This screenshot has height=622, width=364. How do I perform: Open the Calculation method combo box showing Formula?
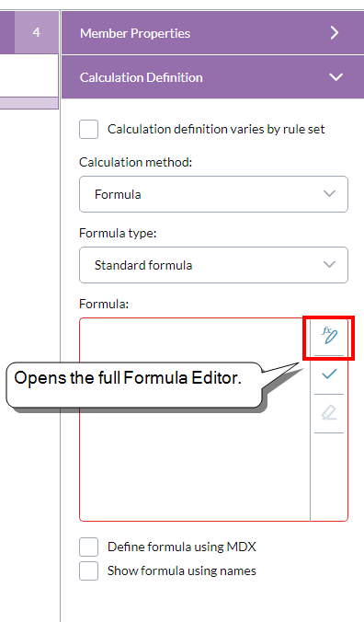(213, 194)
